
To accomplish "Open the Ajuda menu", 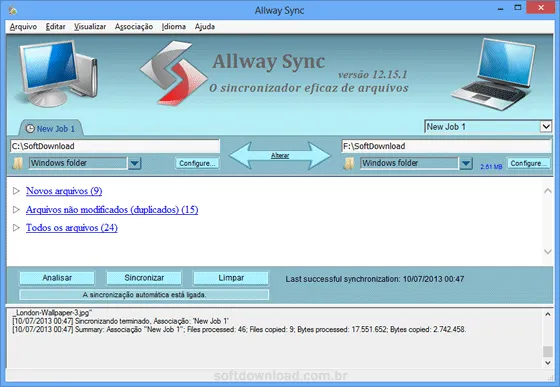I will (x=205, y=27).
